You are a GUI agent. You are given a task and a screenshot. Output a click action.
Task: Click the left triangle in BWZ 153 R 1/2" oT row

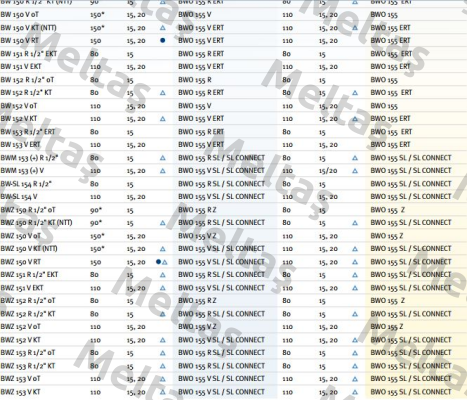pos(163,353)
